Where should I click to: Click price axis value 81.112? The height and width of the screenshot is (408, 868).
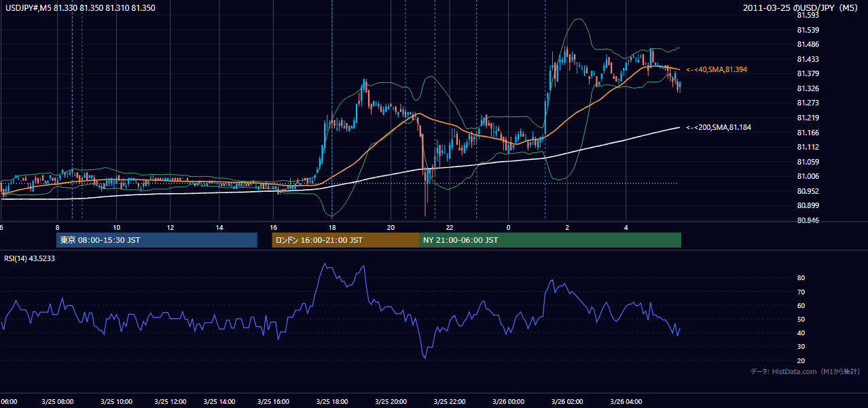tap(808, 147)
